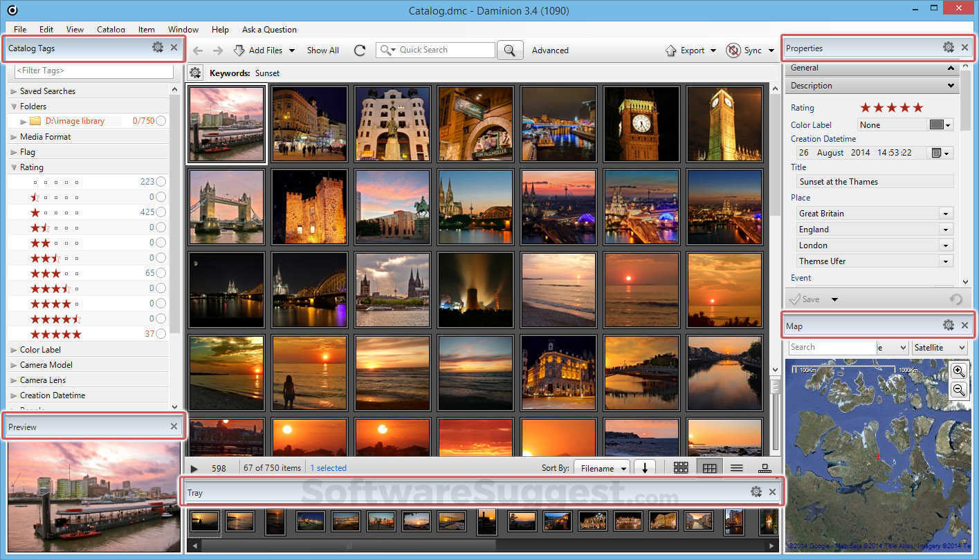The height and width of the screenshot is (560, 979).
Task: Open the Sort By Filename dropdown
Action: [x=601, y=468]
